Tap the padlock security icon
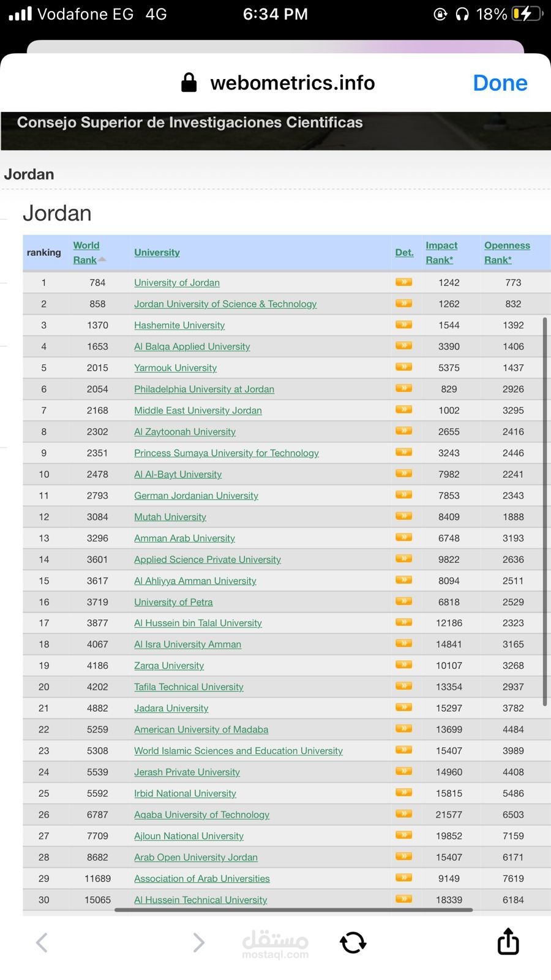551x980 pixels. point(189,83)
